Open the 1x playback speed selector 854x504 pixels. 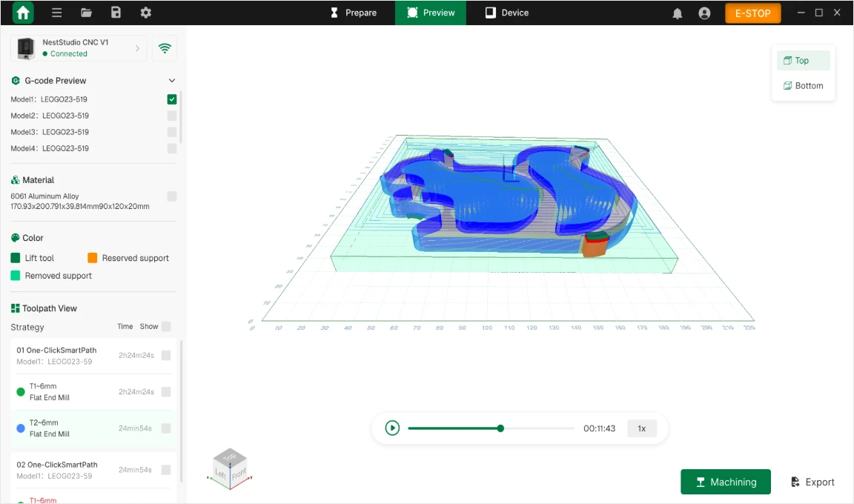pos(641,428)
